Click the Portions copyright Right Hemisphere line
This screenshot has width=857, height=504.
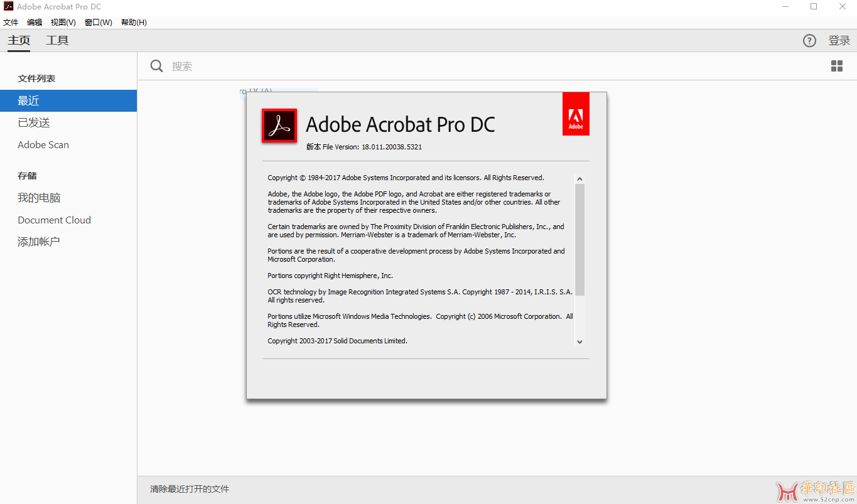(x=330, y=276)
